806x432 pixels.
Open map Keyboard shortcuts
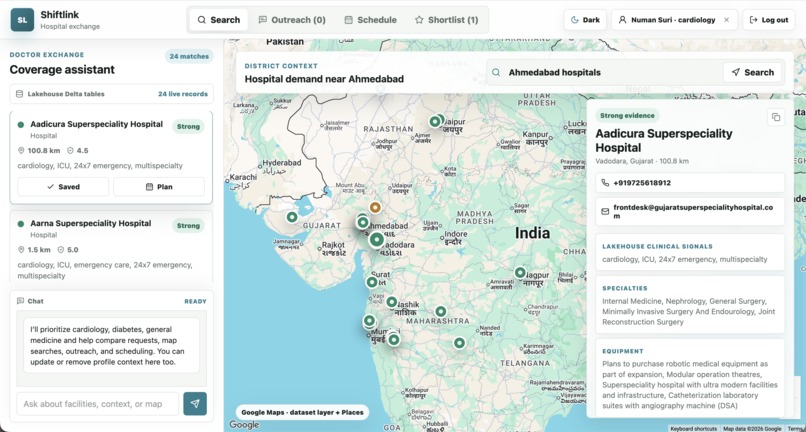693,428
